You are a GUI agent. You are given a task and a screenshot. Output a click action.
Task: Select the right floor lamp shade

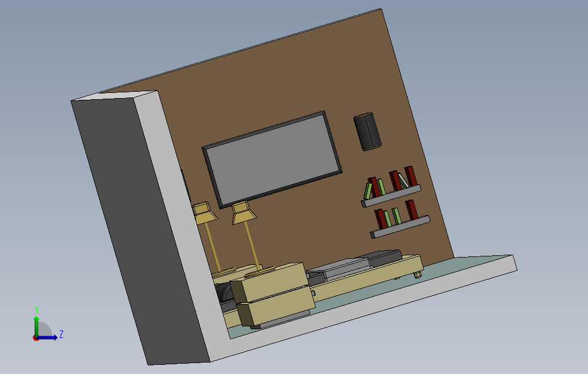pyautogui.click(x=244, y=213)
